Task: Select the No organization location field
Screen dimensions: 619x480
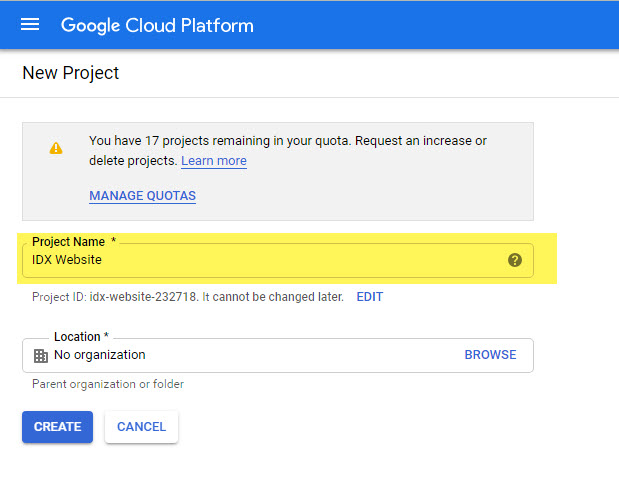Action: click(x=278, y=355)
